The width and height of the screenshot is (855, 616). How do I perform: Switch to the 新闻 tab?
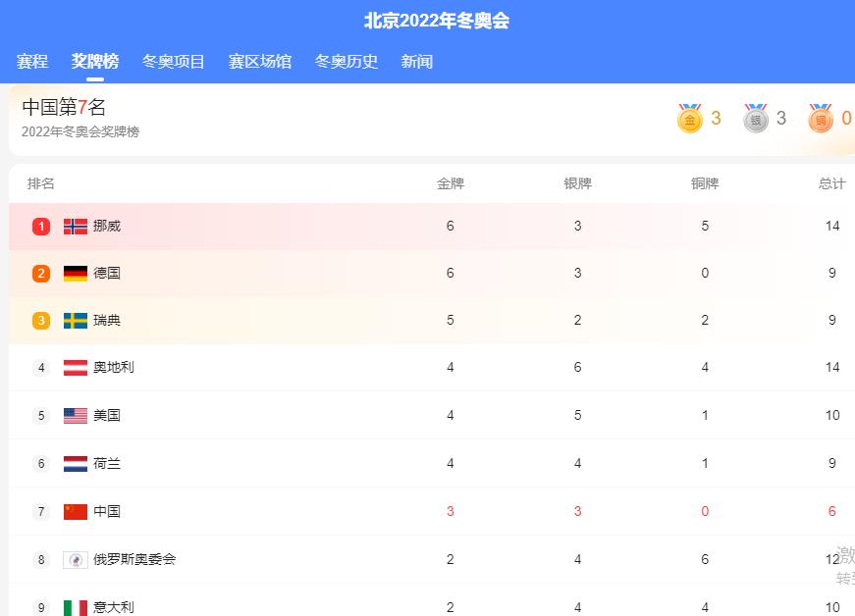(416, 60)
